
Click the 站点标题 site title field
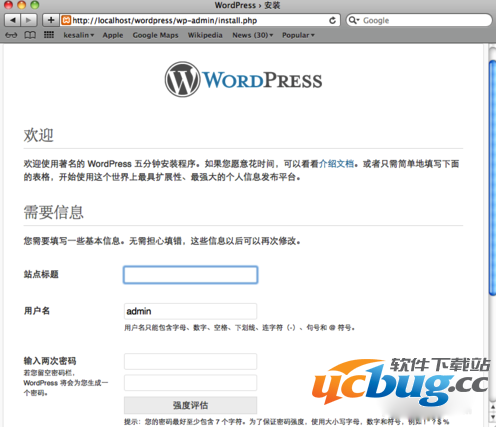tap(191, 275)
